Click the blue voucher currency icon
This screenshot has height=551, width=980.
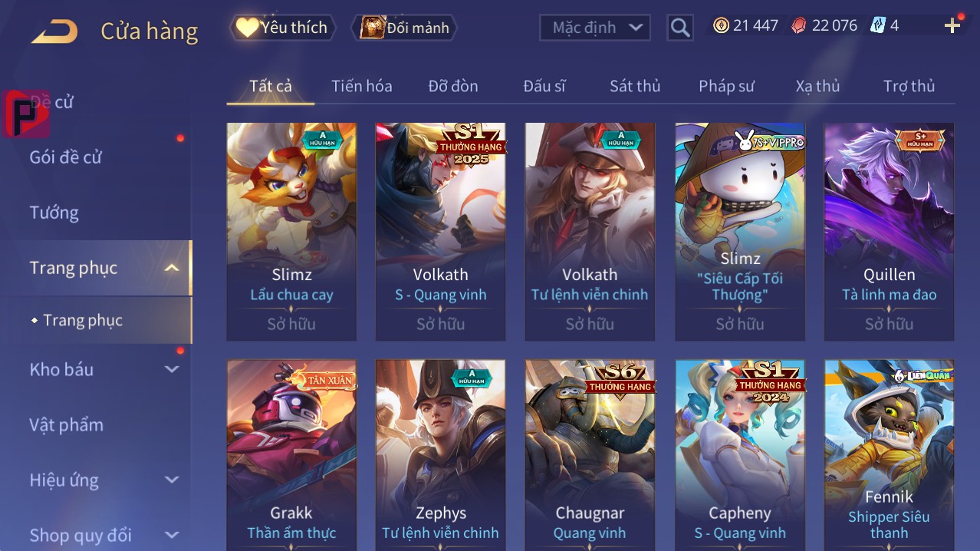coord(877,25)
